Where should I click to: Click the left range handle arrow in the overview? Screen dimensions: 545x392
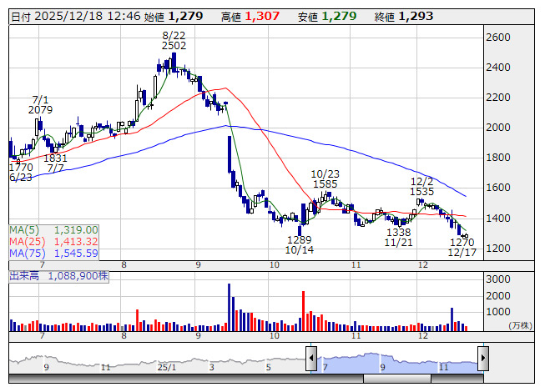click(311, 359)
